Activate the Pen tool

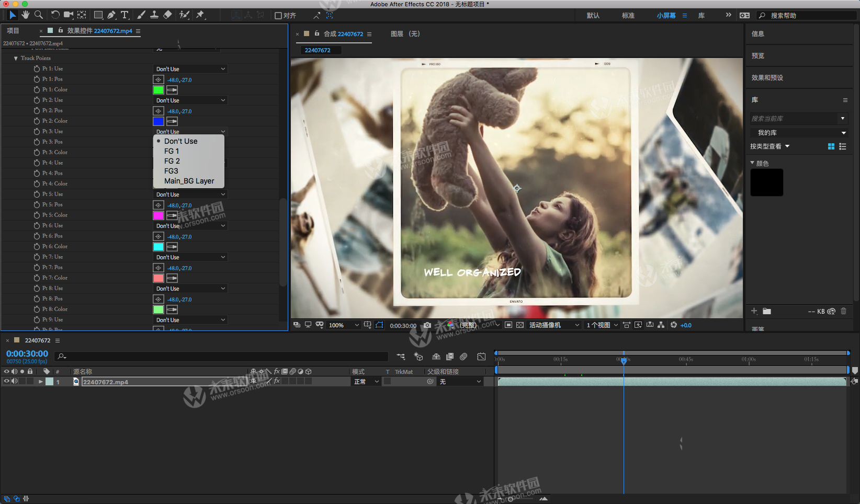110,15
